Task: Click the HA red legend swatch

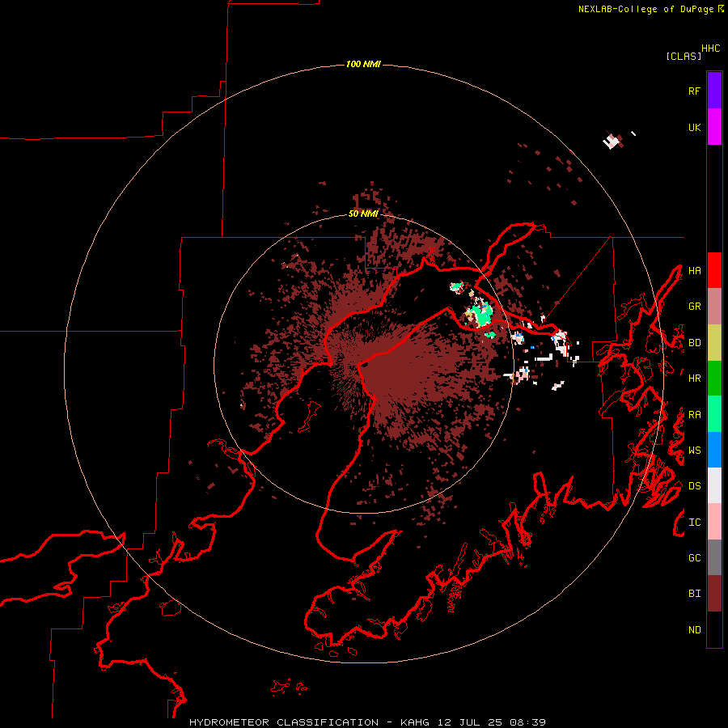Action: (x=714, y=270)
